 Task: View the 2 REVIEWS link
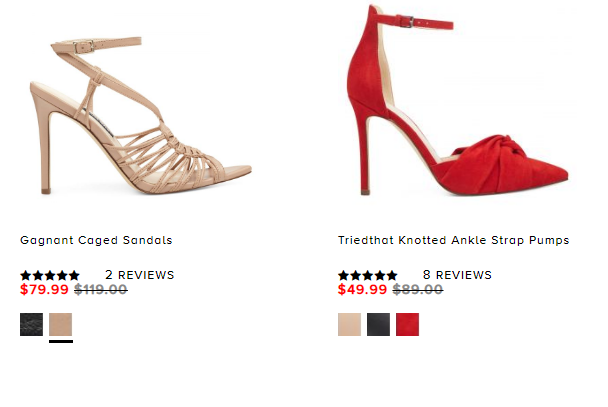click(140, 275)
